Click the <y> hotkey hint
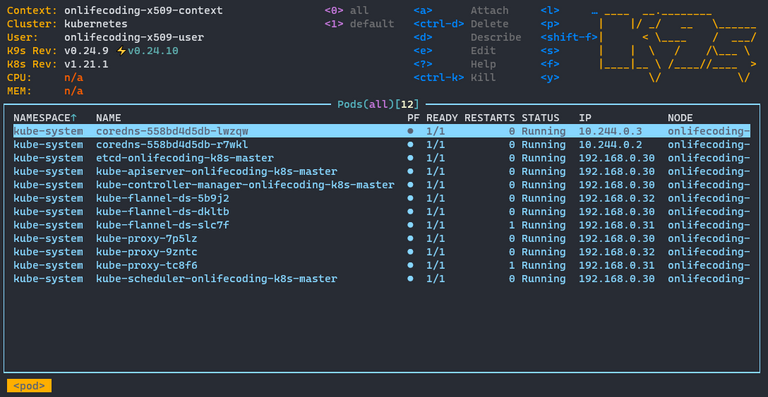The image size is (768, 397). coord(550,77)
